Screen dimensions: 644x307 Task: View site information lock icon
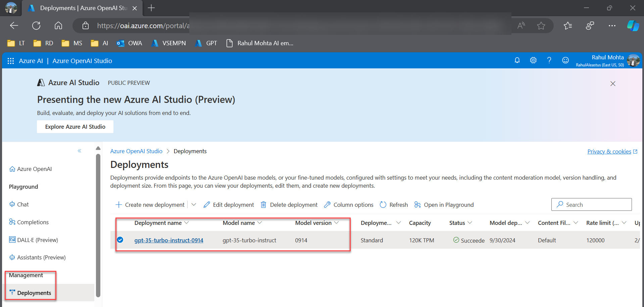(86, 26)
